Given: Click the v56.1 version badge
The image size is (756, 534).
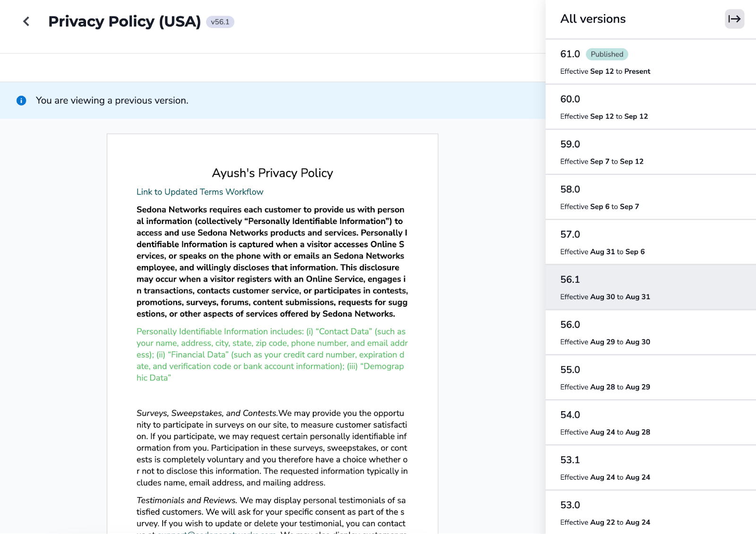Looking at the screenshot, I should coord(220,22).
